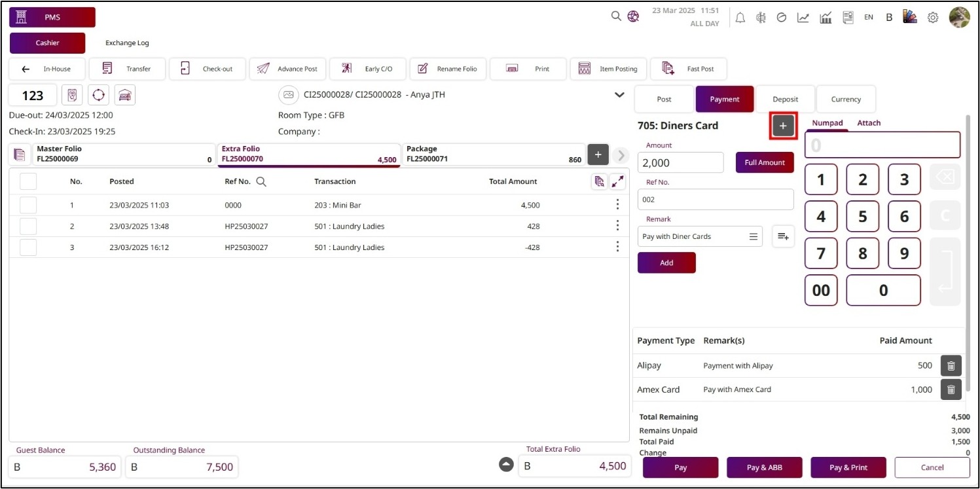980x489 pixels.
Task: Click the search magnifier in top bar
Action: point(616,17)
